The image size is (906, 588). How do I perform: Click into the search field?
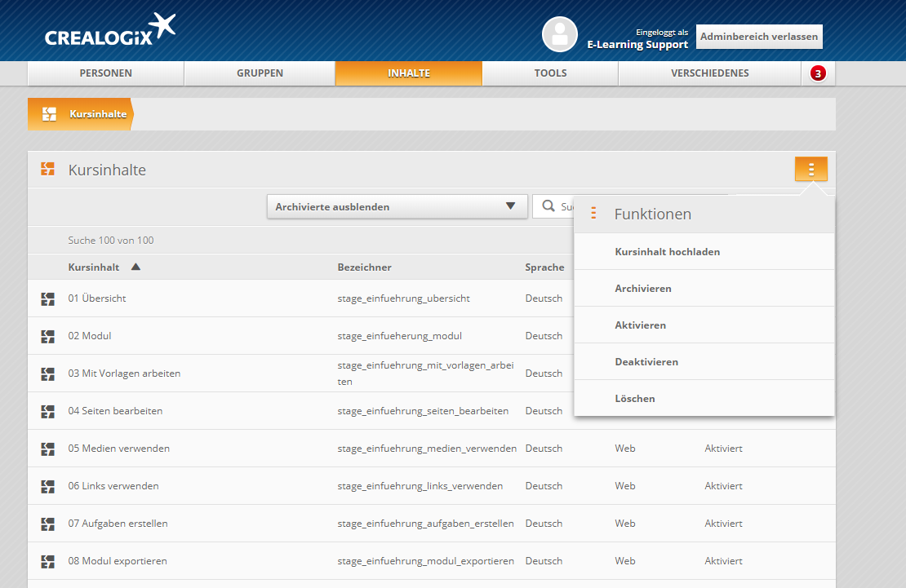pos(565,207)
